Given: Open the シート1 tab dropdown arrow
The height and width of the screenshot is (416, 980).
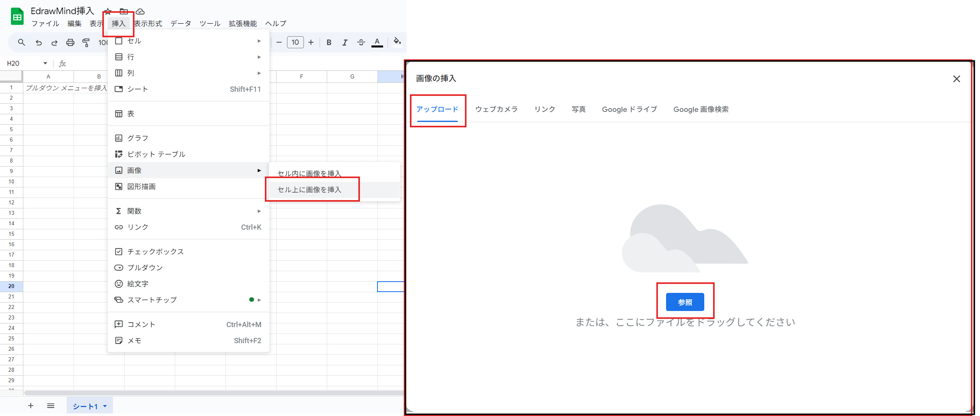Looking at the screenshot, I should pos(105,406).
